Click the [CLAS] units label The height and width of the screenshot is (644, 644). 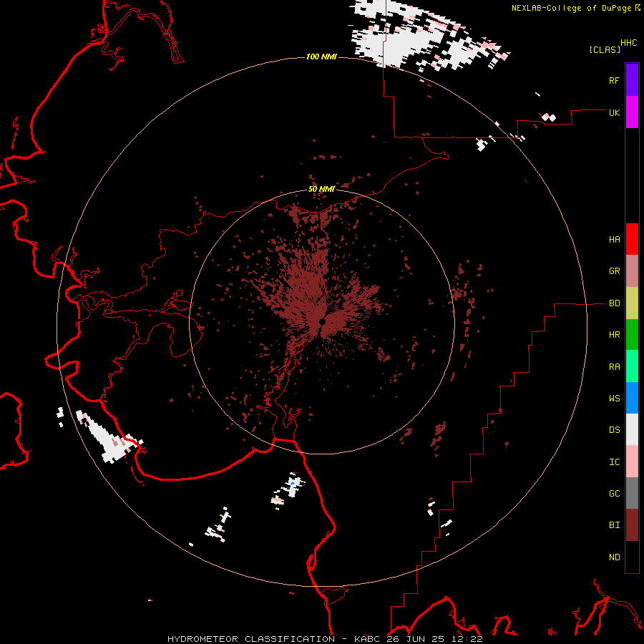[x=605, y=49]
